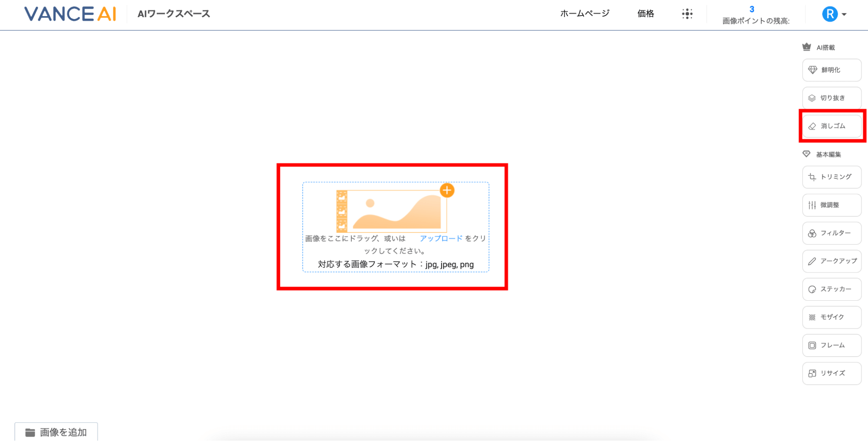Open the フィルター (filter) tool
This screenshot has height=441, width=868.
pos(831,233)
